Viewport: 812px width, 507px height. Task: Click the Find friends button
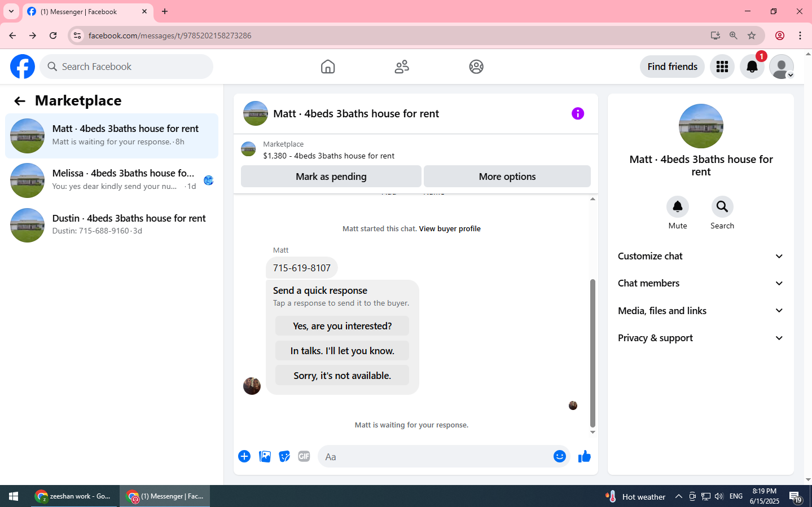pyautogui.click(x=672, y=67)
